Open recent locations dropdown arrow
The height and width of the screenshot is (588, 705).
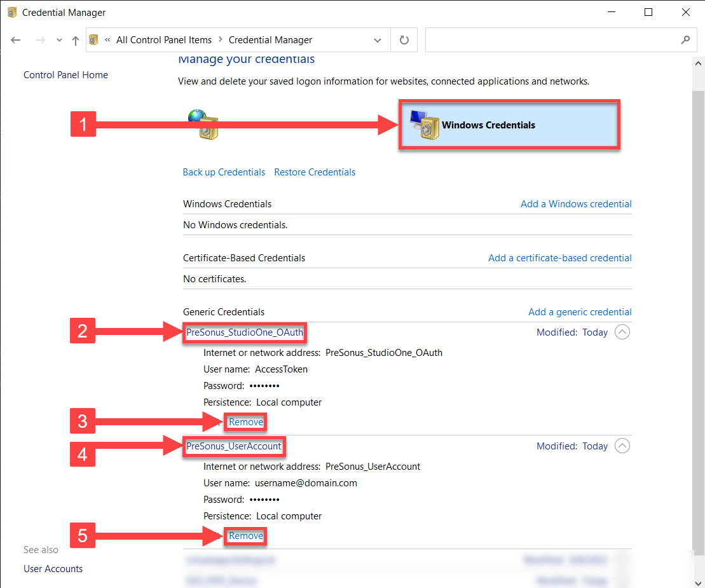[59, 40]
